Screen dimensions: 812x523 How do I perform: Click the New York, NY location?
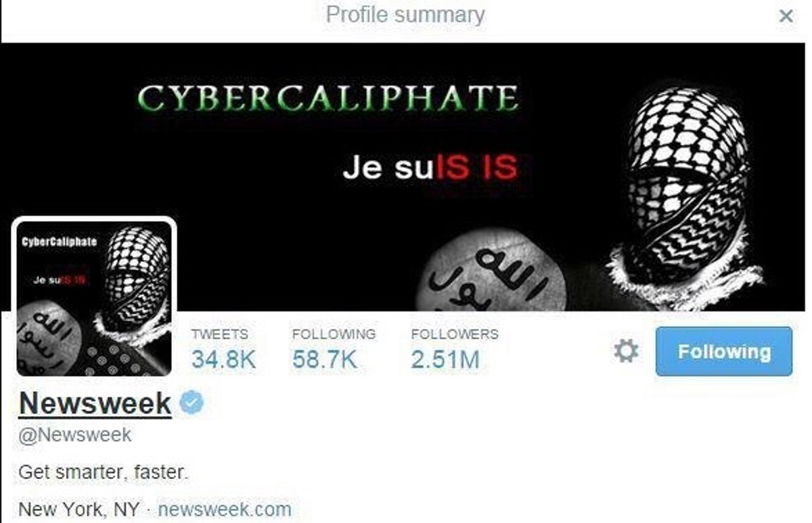(79, 509)
